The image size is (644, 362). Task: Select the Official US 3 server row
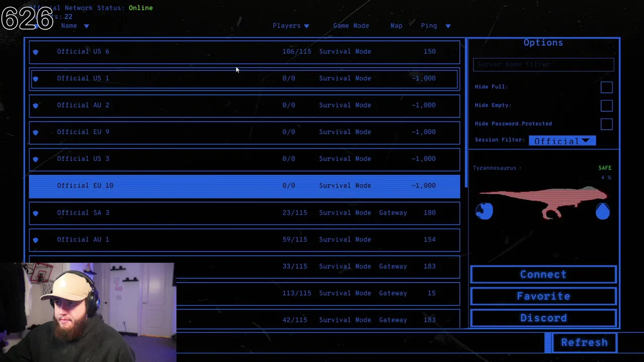[x=245, y=159]
